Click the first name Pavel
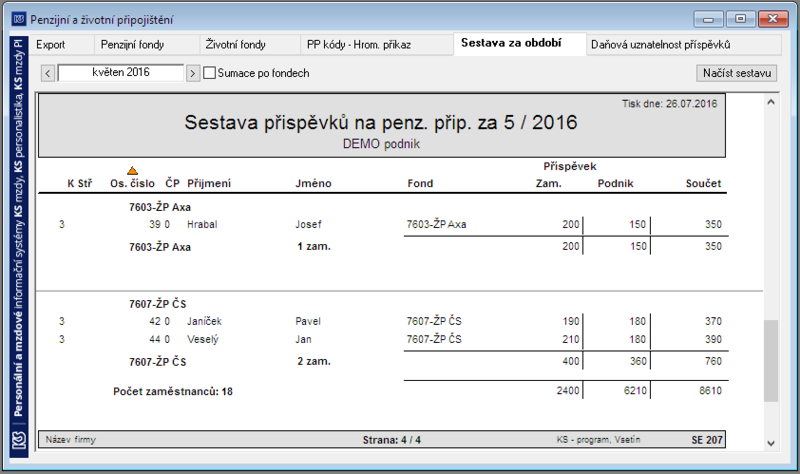Image resolution: width=800 pixels, height=474 pixels. click(x=308, y=321)
